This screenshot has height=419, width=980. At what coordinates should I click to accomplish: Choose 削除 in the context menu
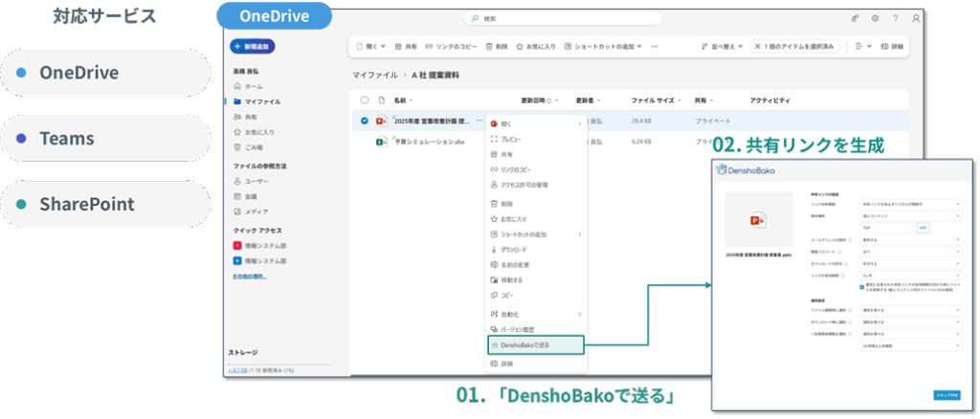coord(536,204)
